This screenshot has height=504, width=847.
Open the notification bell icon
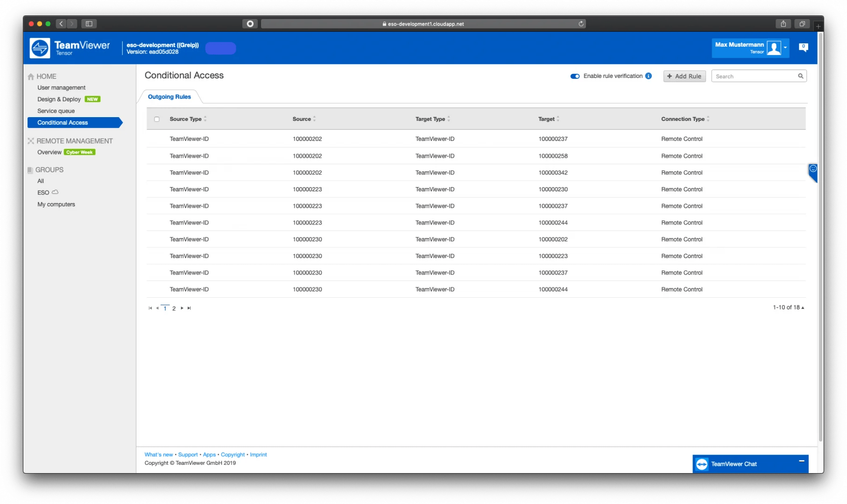pos(803,47)
